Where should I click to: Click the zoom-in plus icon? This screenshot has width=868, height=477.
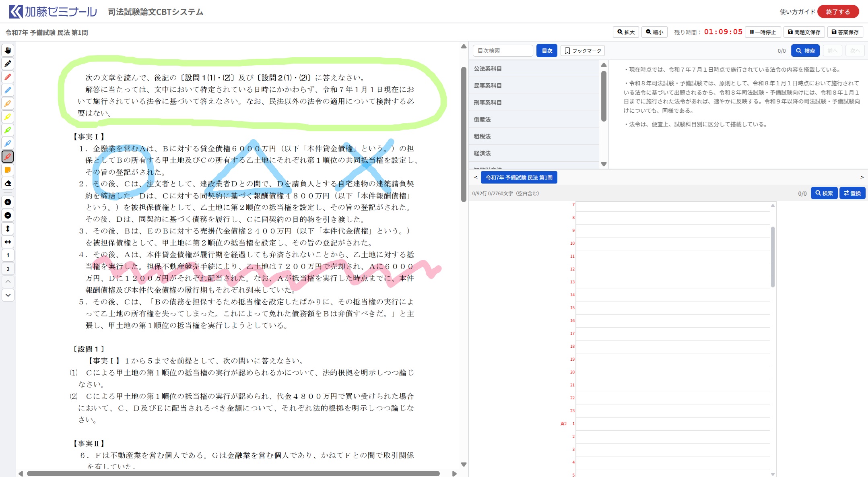click(8, 202)
